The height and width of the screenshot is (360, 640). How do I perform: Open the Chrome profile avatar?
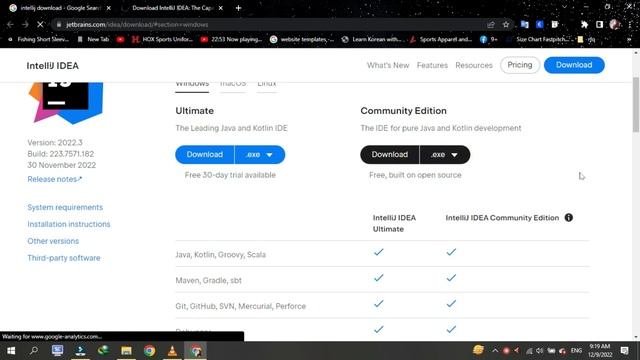pos(614,24)
